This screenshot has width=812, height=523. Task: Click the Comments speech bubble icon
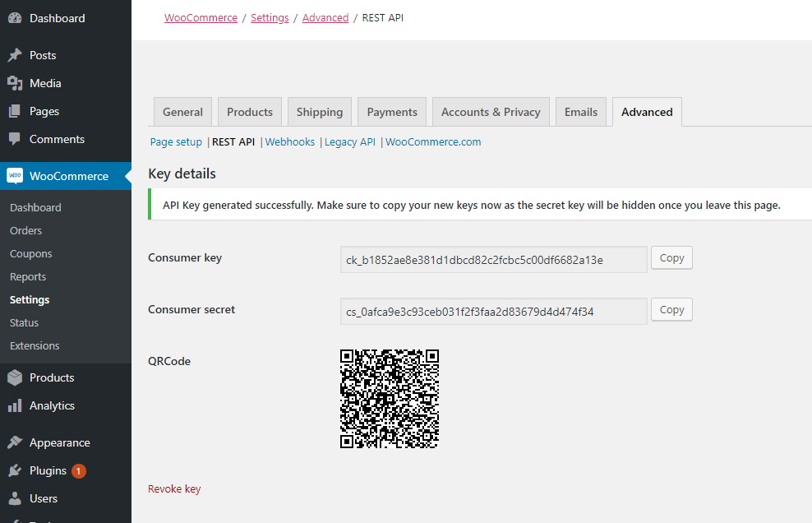[x=15, y=139]
